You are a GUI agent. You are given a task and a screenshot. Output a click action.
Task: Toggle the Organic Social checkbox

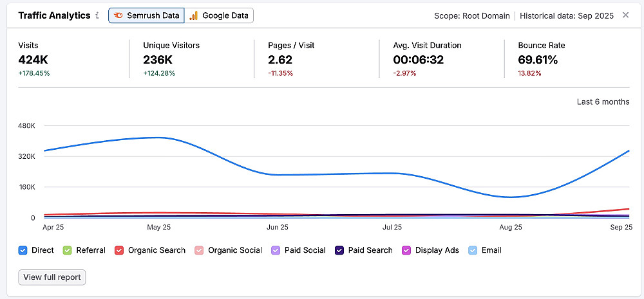click(x=199, y=250)
